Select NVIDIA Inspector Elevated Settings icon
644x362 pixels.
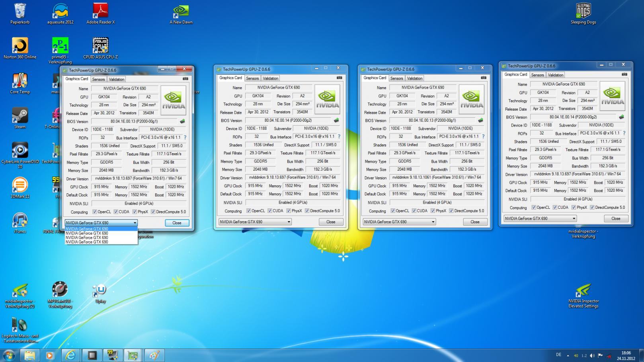coord(583,296)
